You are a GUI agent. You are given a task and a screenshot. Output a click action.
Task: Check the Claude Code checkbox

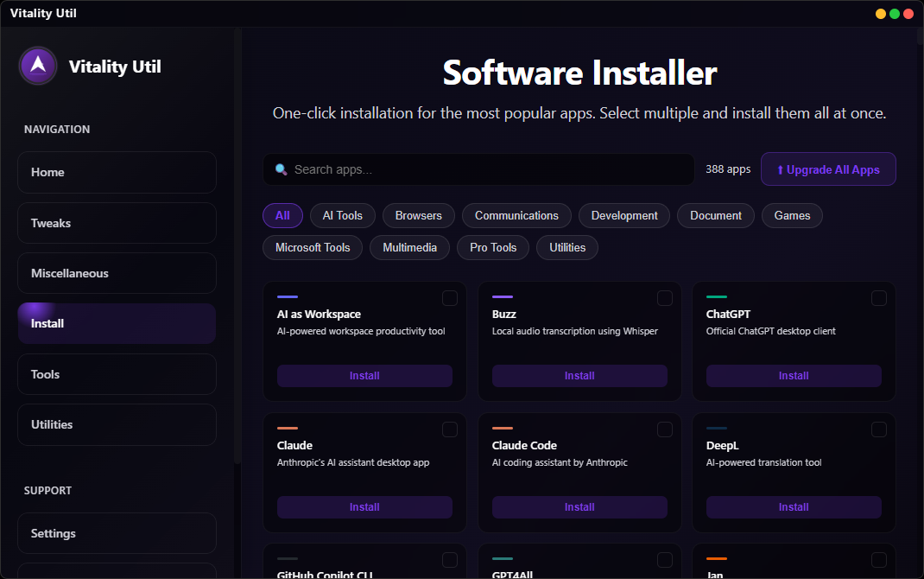point(665,429)
